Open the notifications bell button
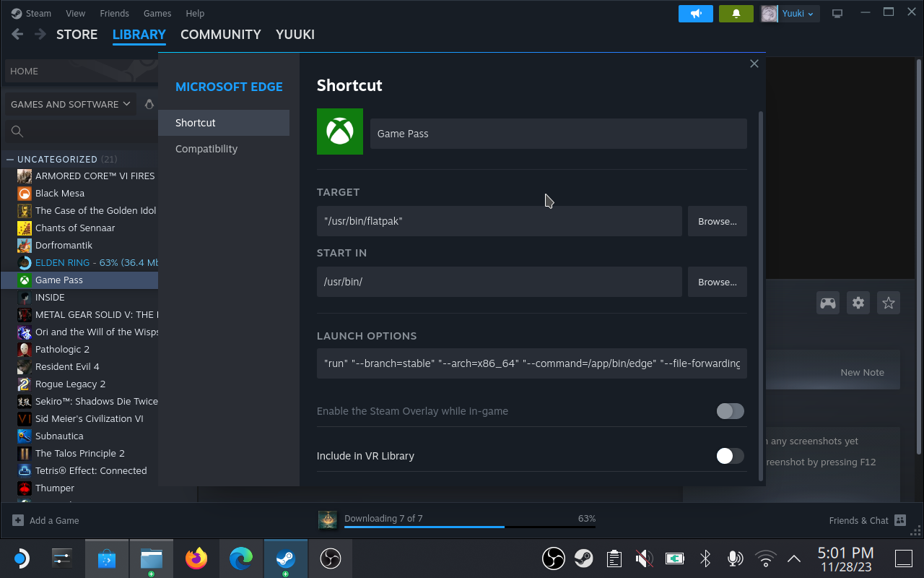This screenshot has height=578, width=924. tap(736, 14)
